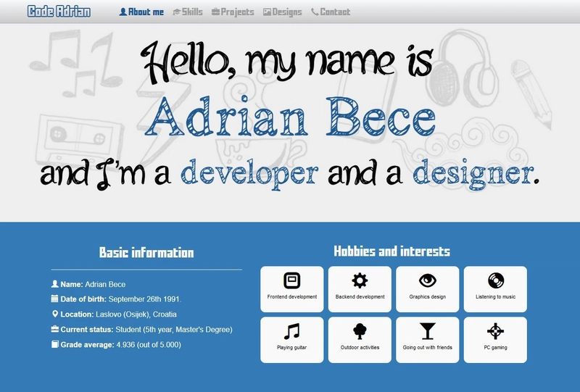This screenshot has height=392, width=580.
Task: Click the PC gaming crosshair icon
Action: pos(495,331)
